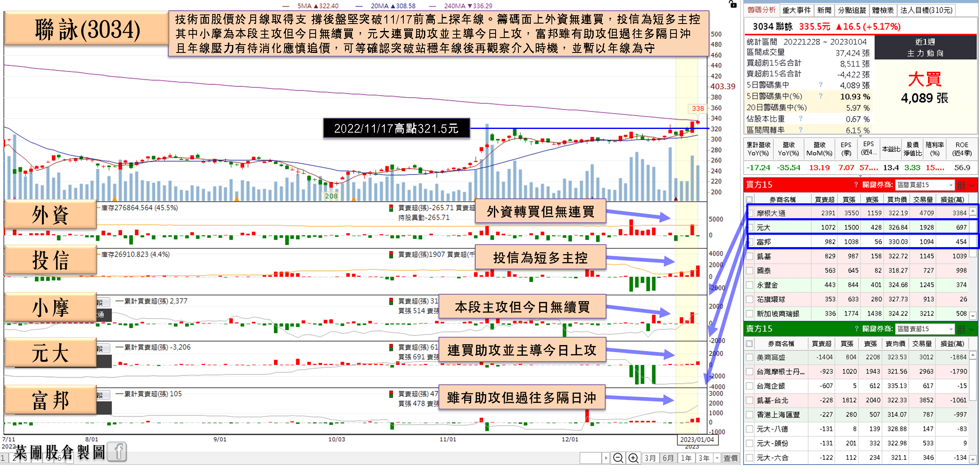Select the 凱基-台北 row in 賣方15
Image resolution: width=980 pixels, height=474 pixels.
pyautogui.click(x=857, y=400)
